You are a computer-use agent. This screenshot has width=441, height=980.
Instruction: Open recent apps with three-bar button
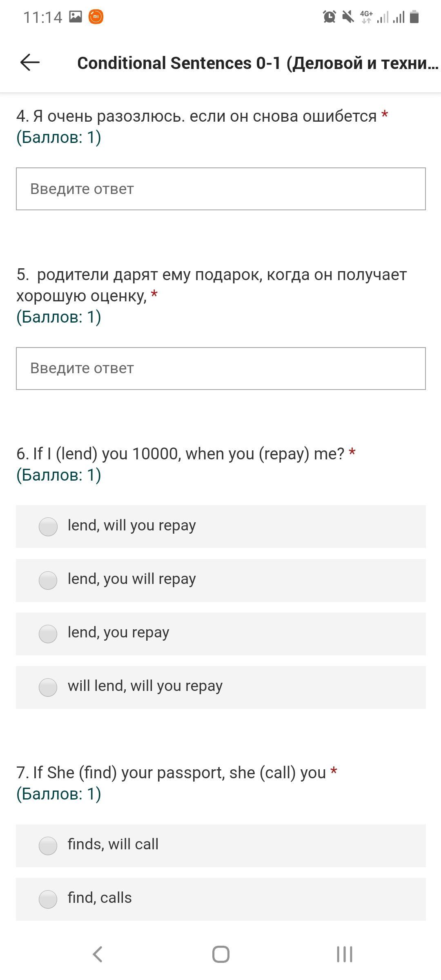coord(344,954)
